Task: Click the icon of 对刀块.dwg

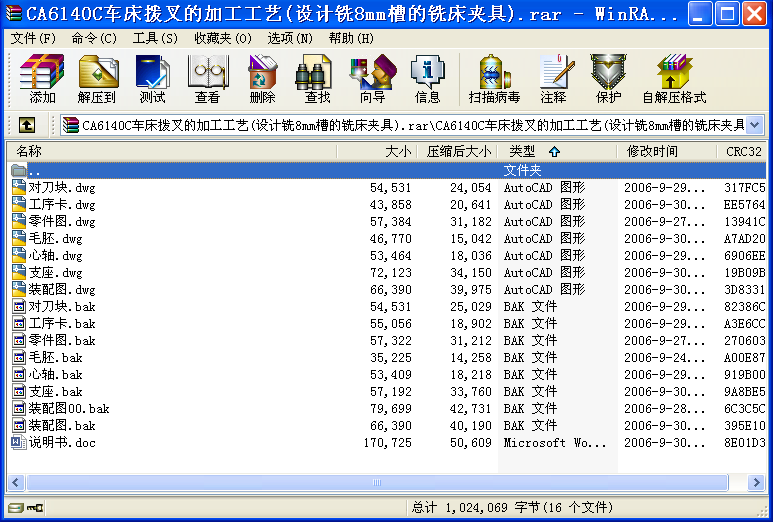Action: coord(19,187)
